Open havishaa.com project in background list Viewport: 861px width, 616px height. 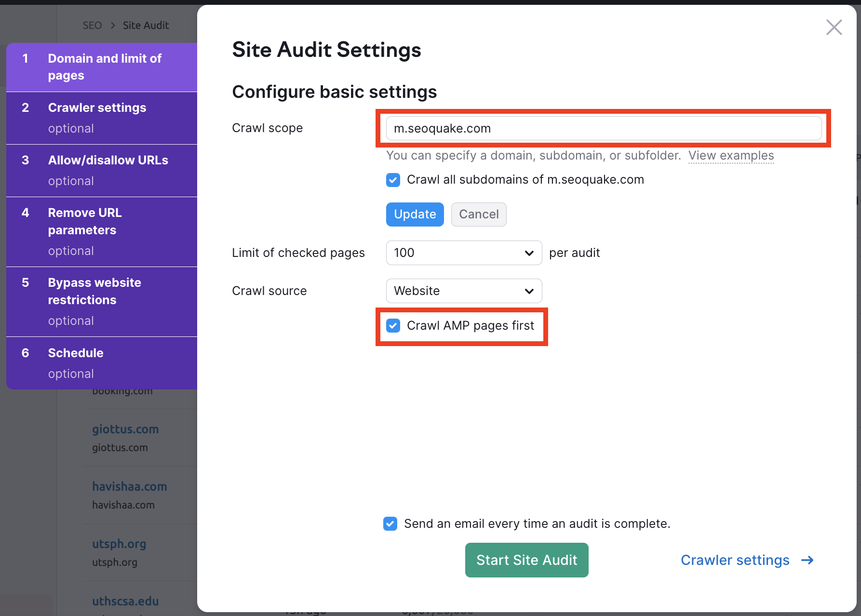[x=130, y=487]
